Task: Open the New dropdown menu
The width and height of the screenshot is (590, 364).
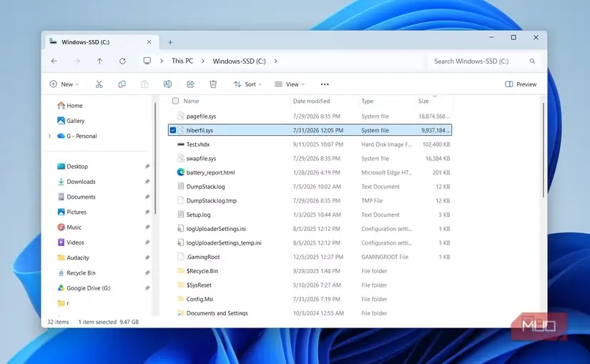Action: point(64,84)
